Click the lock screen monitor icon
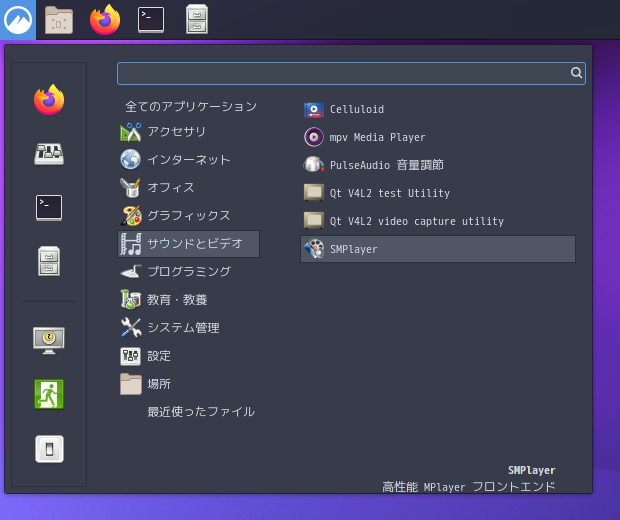The height and width of the screenshot is (520, 620). (49, 340)
